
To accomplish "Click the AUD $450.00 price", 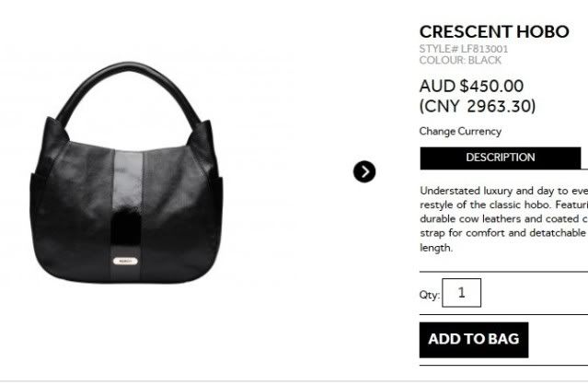I will point(471,86).
